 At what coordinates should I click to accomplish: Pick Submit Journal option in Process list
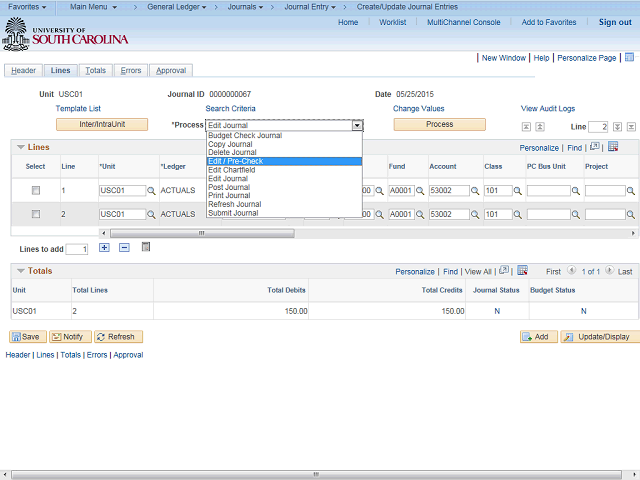pyautogui.click(x=232, y=213)
